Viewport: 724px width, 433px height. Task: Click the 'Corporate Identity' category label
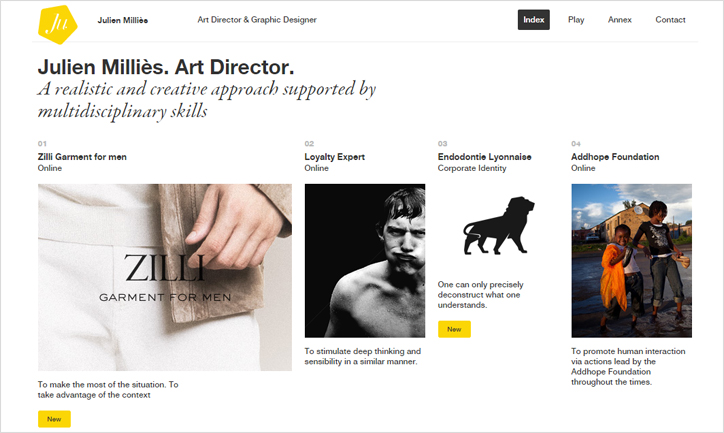472,168
